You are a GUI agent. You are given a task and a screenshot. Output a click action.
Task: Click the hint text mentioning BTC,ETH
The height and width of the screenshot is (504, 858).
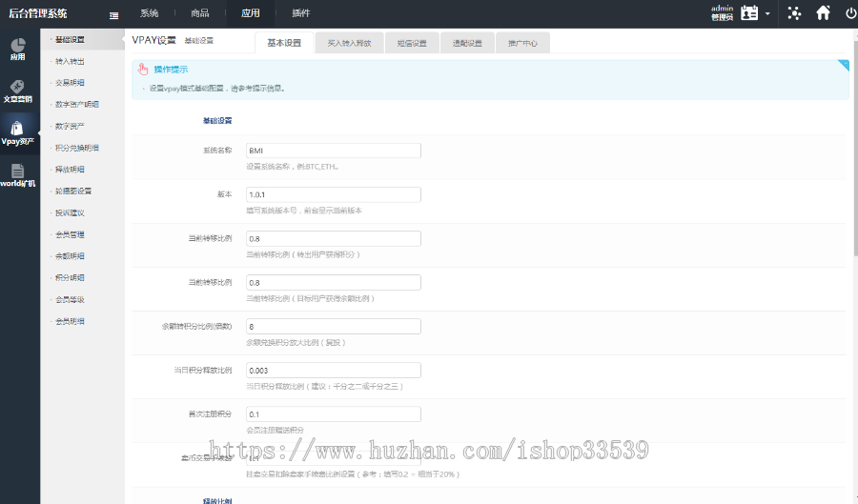point(293,167)
